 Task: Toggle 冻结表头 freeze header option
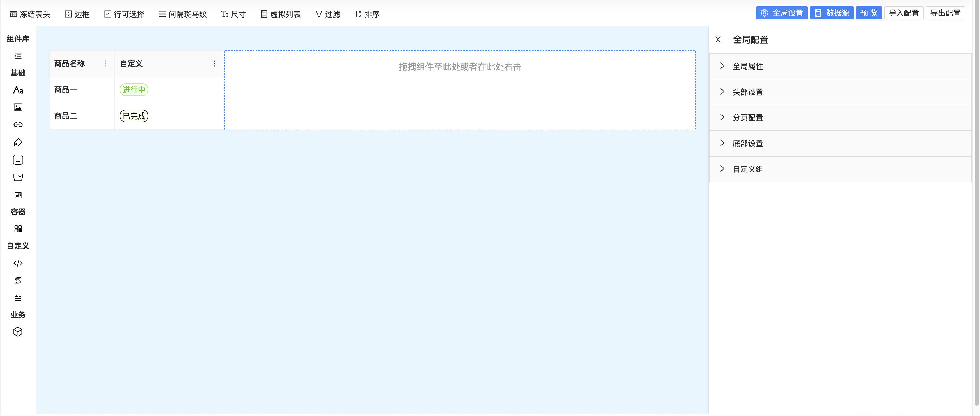(29, 14)
